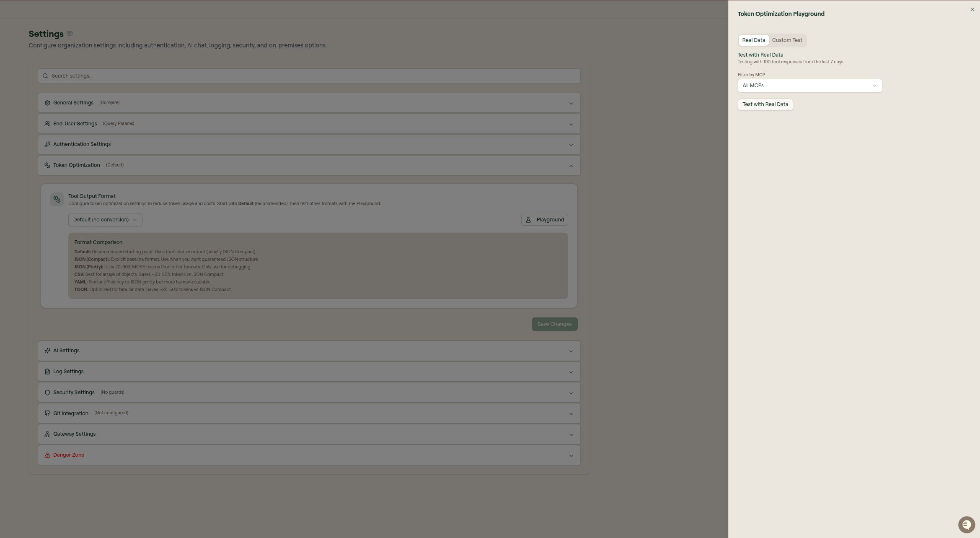980x538 pixels.
Task: Click the flask icon on the Playground button
Action: click(x=528, y=220)
